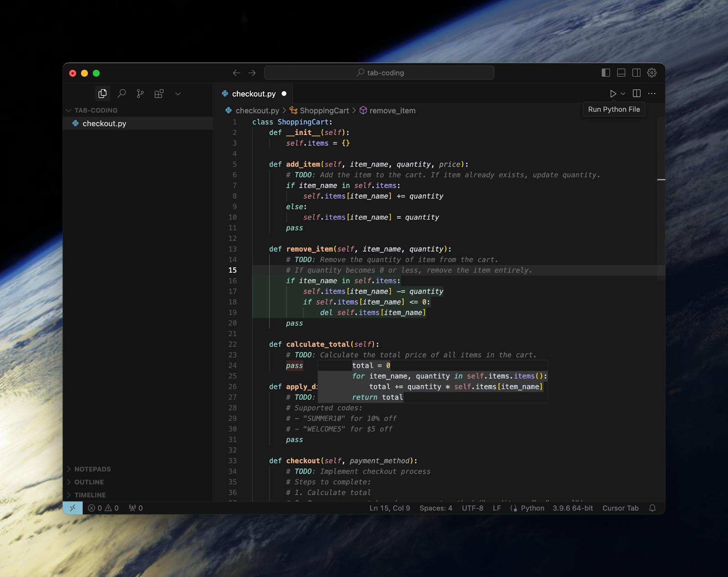Toggle the bottom panel layout icon
Screen dimensions: 728x577
621,73
